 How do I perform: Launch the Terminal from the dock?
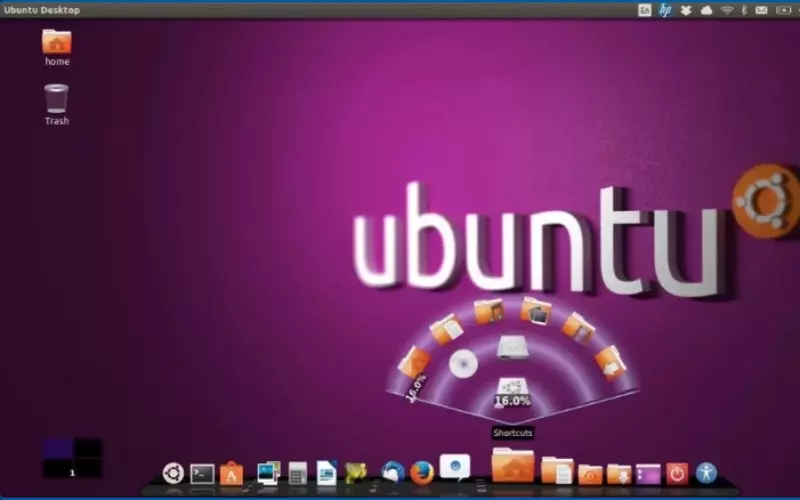click(x=202, y=474)
